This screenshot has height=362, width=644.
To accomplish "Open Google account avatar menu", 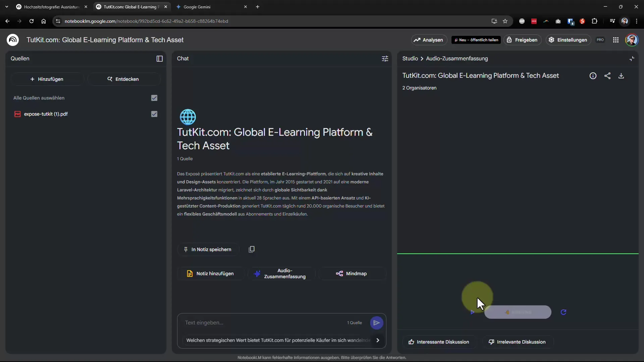I will pos(632,40).
